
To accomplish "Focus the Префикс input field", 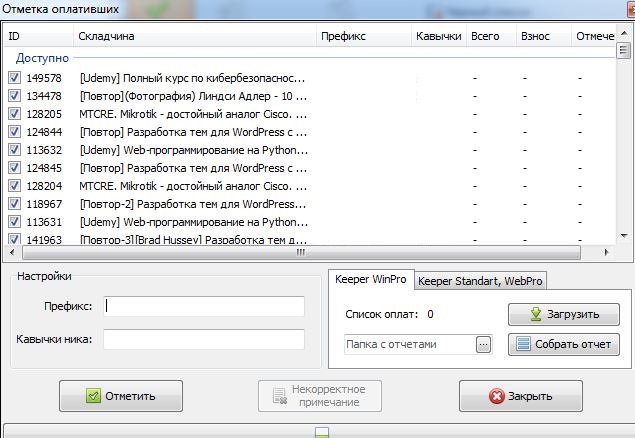I will [203, 306].
